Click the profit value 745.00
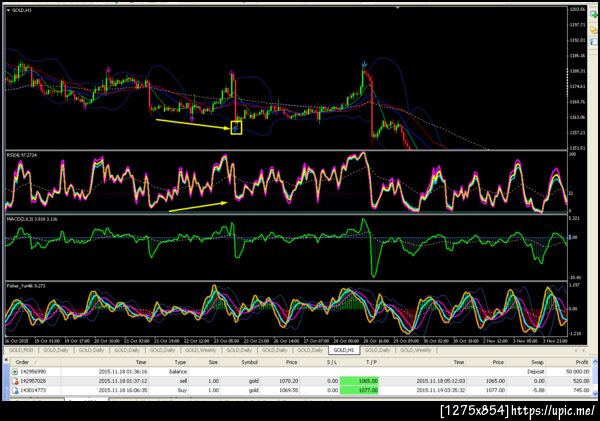The image size is (600, 421). click(x=581, y=390)
